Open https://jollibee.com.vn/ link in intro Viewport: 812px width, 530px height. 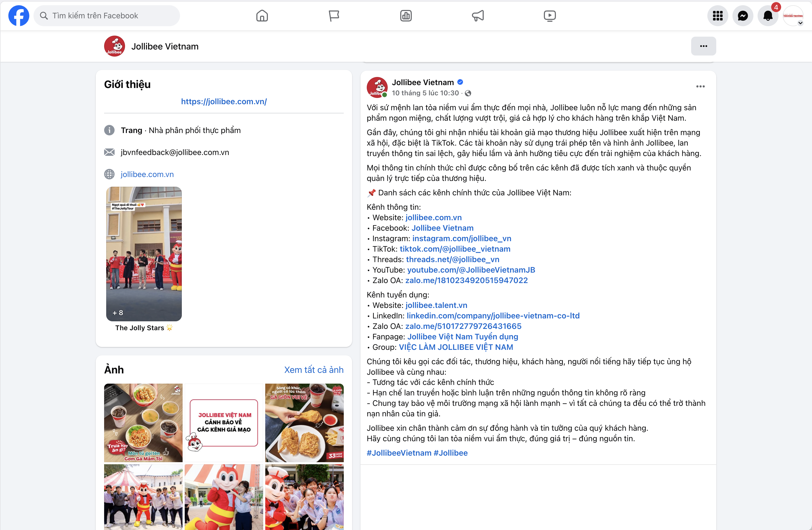[x=224, y=101]
